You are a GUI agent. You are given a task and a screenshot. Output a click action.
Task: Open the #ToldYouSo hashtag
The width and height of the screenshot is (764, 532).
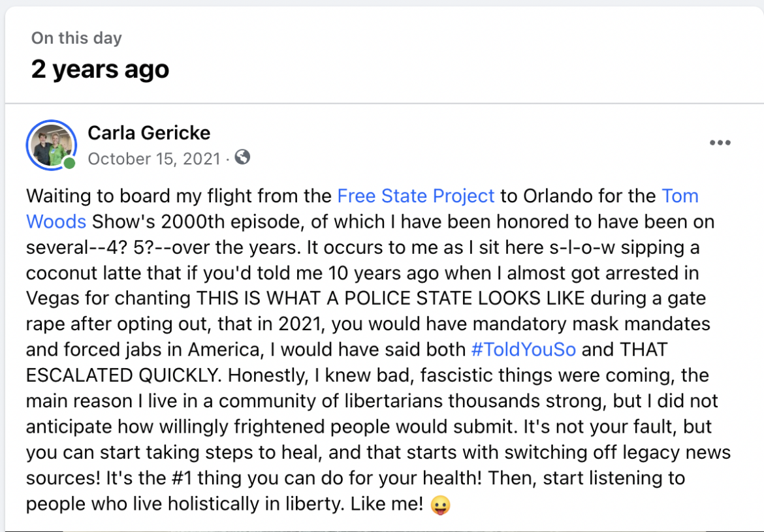click(523, 349)
